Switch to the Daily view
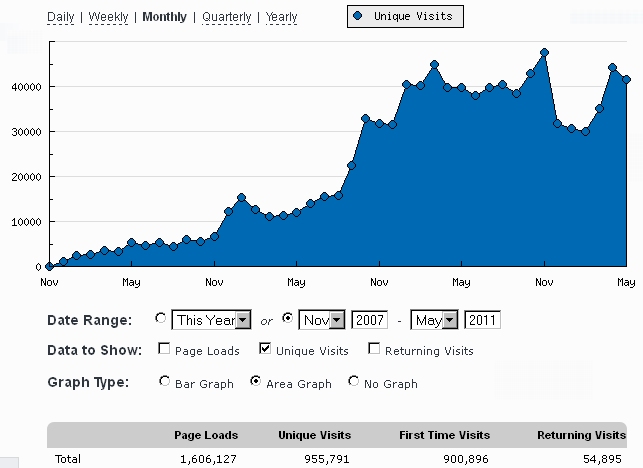Viewport: 643px width, 468px height. click(61, 17)
